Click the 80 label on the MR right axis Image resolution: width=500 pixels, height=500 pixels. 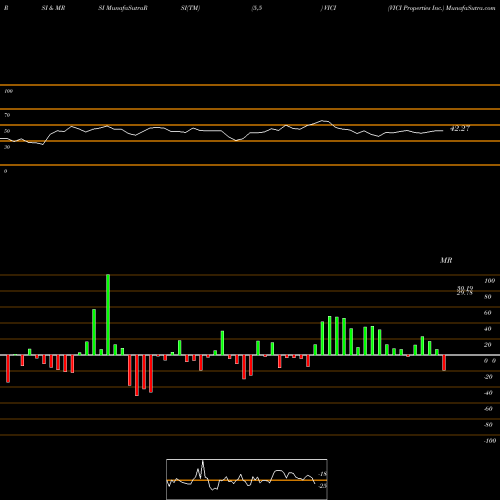[488, 297]
